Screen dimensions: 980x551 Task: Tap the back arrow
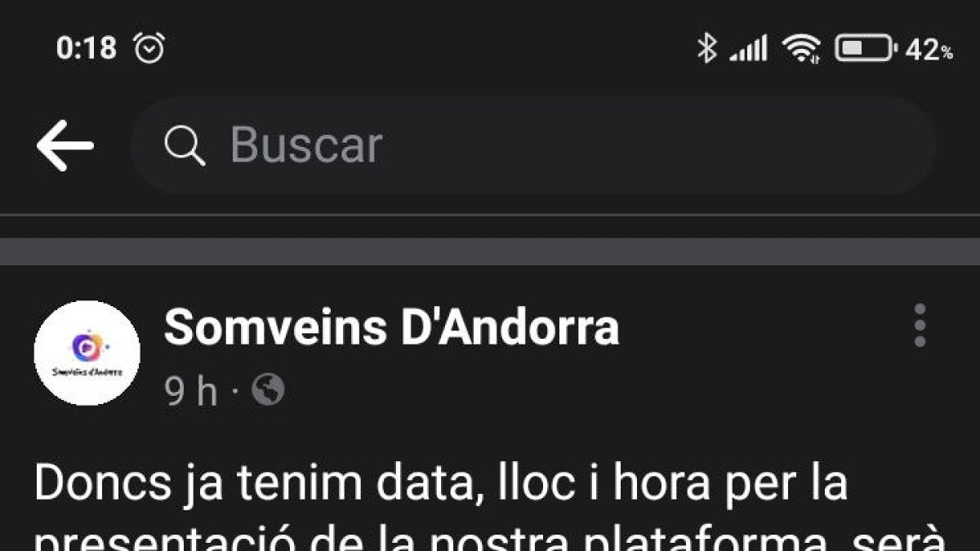[65, 145]
